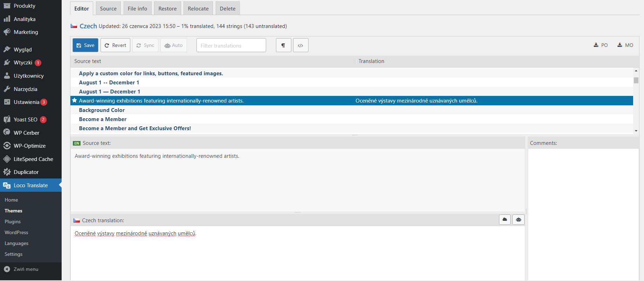Open Loco Translate Languages submenu
644x281 pixels.
pyautogui.click(x=16, y=243)
